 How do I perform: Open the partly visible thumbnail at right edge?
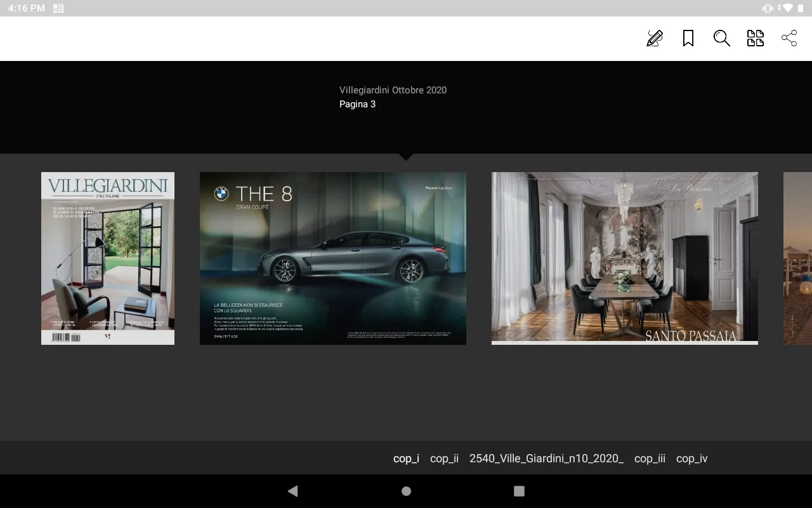click(x=797, y=258)
